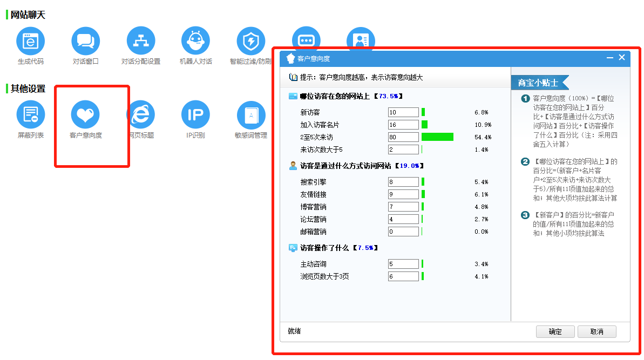
Task: Confirm settings with the 确定 button
Action: 555,331
